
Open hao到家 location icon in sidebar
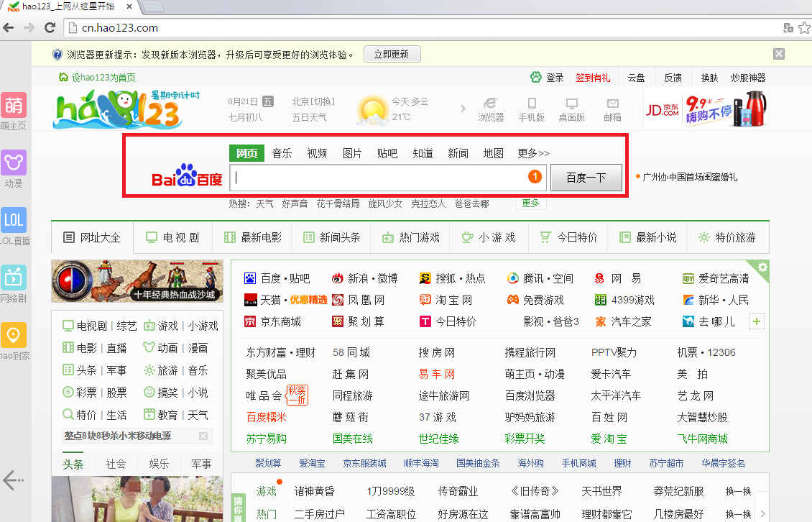tap(14, 335)
